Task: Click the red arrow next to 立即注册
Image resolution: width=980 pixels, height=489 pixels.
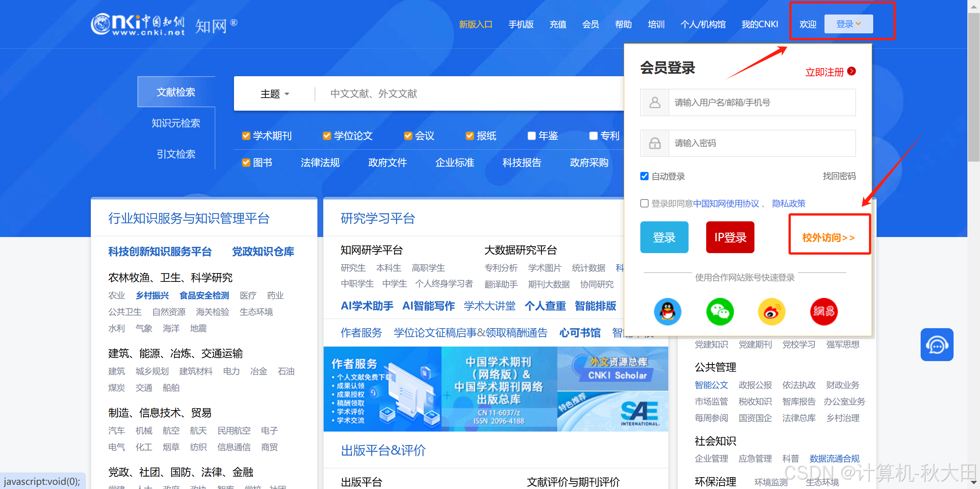Action: [x=852, y=71]
